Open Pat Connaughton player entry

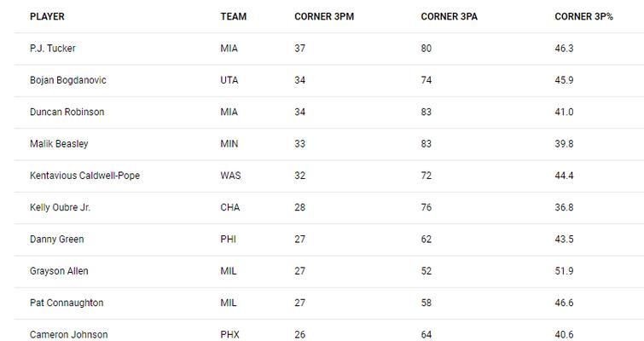click(67, 303)
